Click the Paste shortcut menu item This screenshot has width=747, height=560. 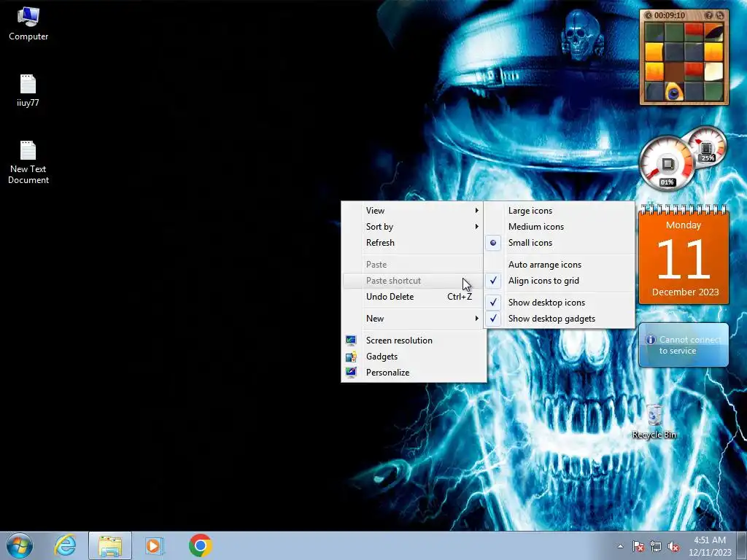point(414,281)
